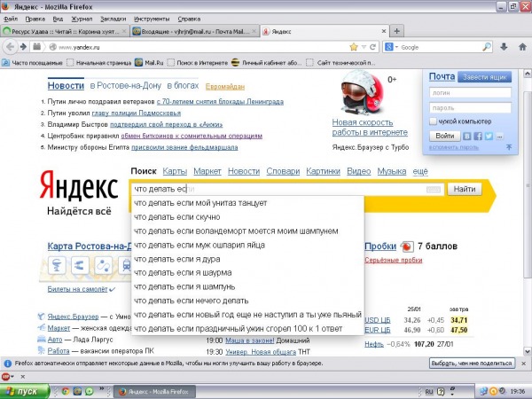Click the route icon on the map widget
532x399 pixels.
(x=103, y=265)
